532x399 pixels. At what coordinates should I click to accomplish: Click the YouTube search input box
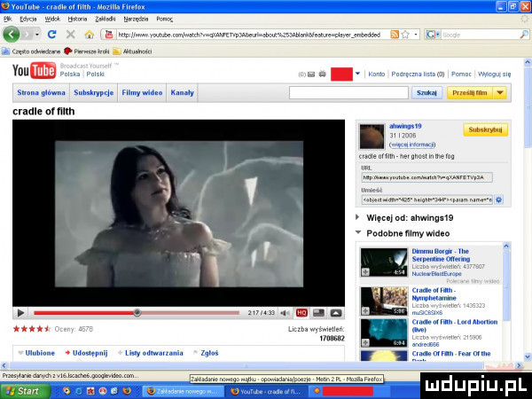(x=348, y=92)
